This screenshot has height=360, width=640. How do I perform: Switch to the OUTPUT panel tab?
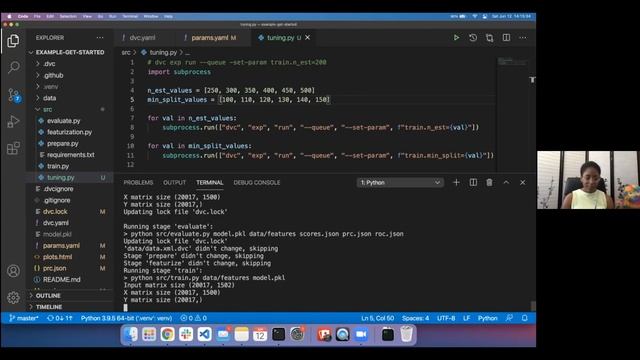pos(174,182)
